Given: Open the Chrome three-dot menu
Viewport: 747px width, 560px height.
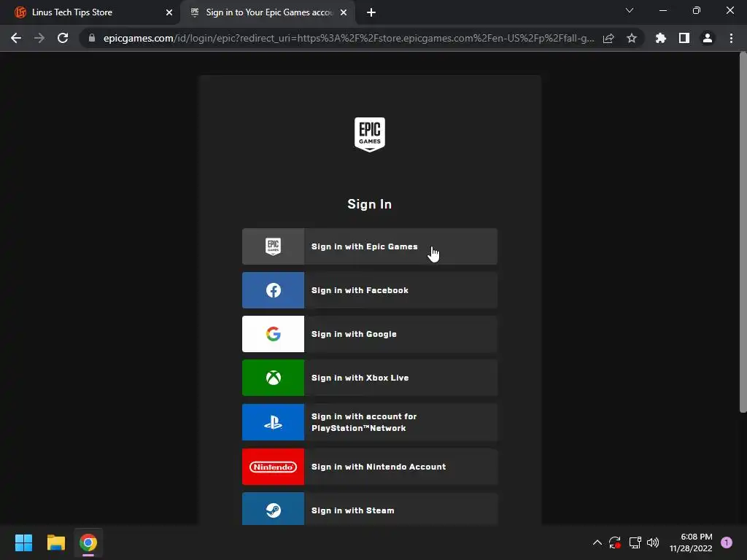Looking at the screenshot, I should click(731, 38).
